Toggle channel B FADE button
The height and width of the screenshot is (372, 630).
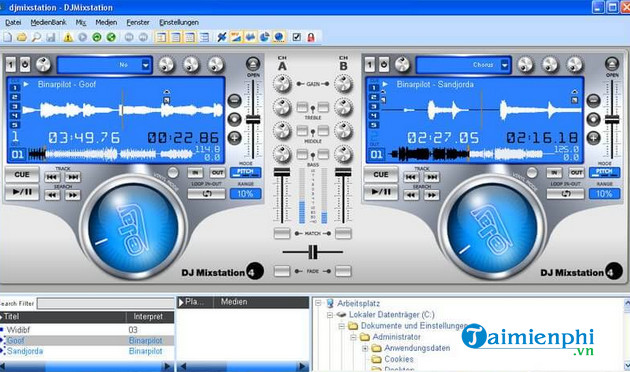343,271
